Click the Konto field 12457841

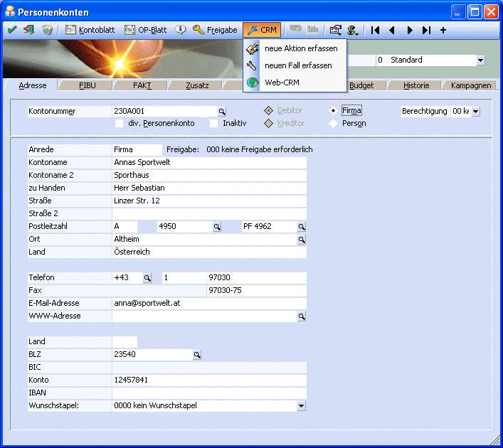pyautogui.click(x=209, y=380)
